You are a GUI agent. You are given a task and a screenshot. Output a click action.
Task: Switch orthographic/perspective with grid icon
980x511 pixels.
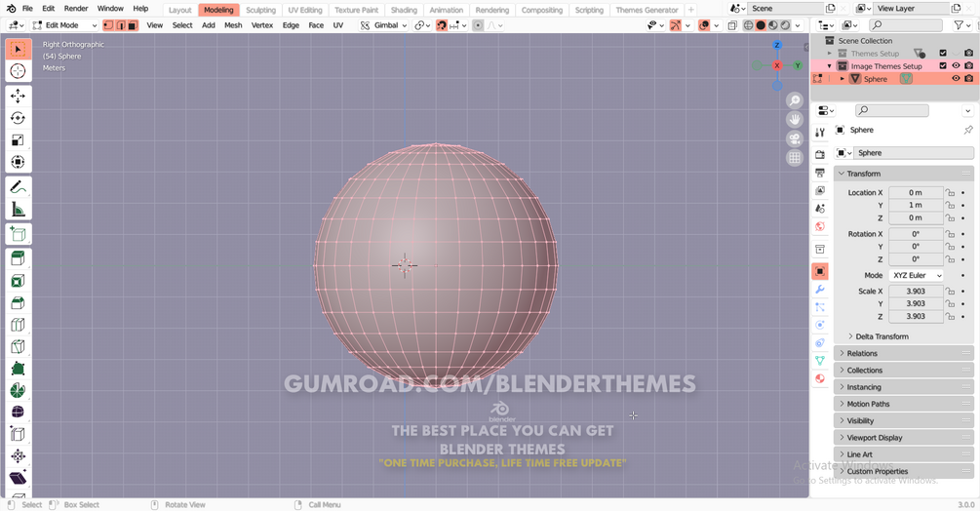(x=795, y=158)
